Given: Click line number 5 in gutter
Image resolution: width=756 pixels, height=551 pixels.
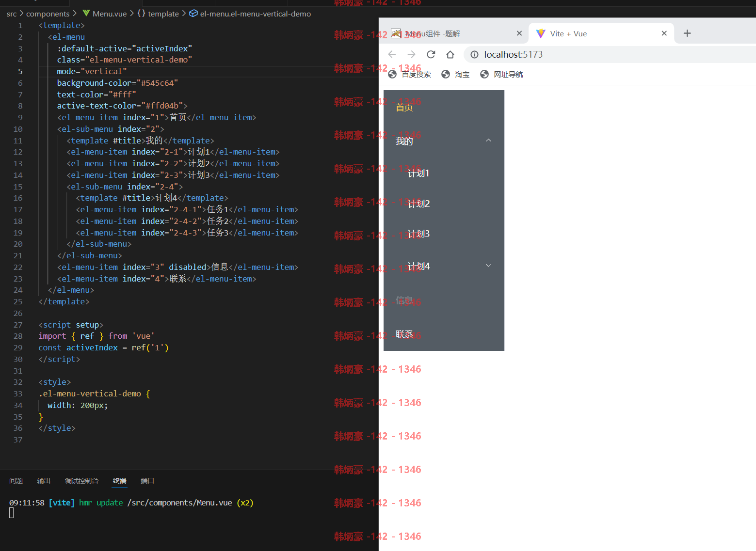Looking at the screenshot, I should coord(20,71).
